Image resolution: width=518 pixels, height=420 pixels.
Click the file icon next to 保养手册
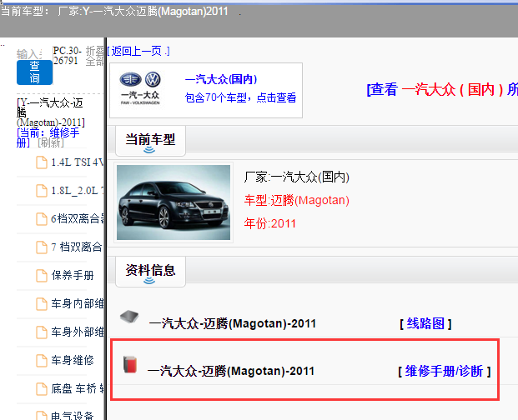click(42, 276)
